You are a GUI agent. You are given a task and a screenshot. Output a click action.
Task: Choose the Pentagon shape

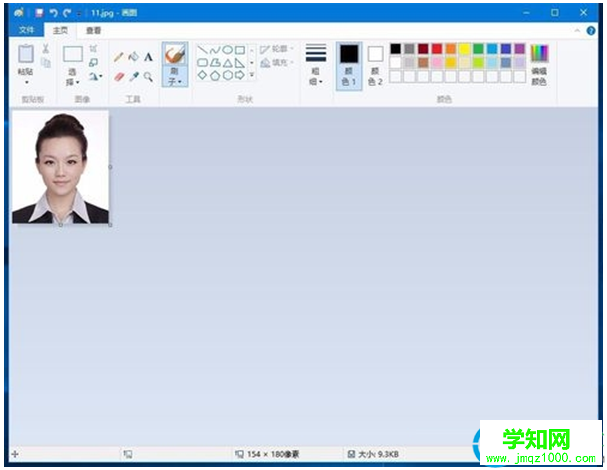pos(215,75)
